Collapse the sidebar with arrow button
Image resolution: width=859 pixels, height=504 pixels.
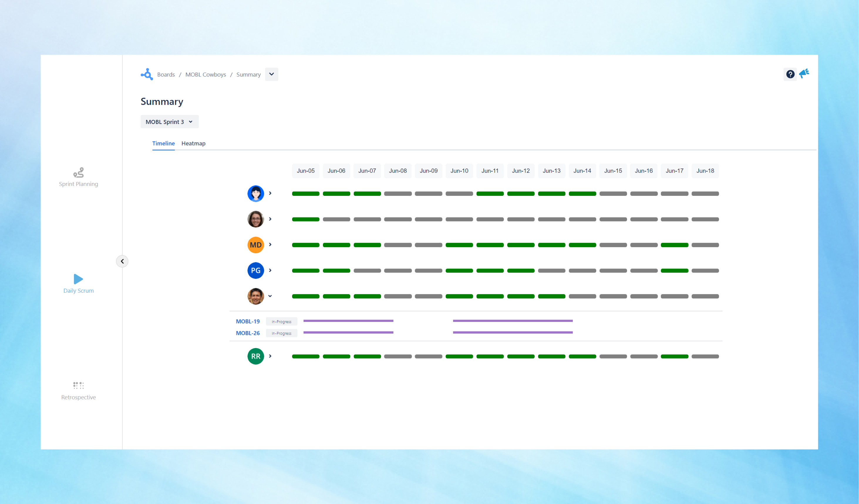click(x=122, y=261)
